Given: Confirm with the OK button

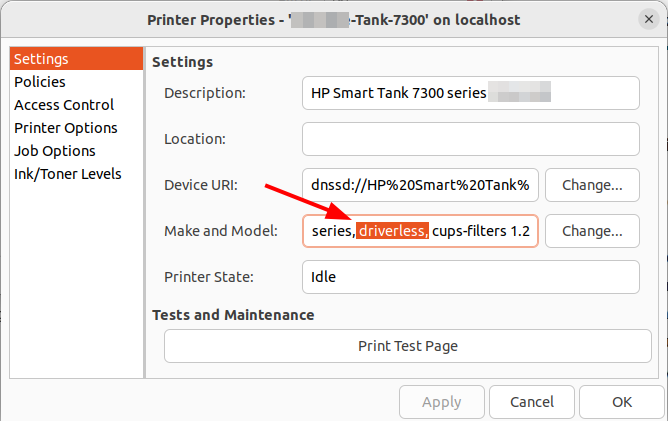Looking at the screenshot, I should (622, 402).
